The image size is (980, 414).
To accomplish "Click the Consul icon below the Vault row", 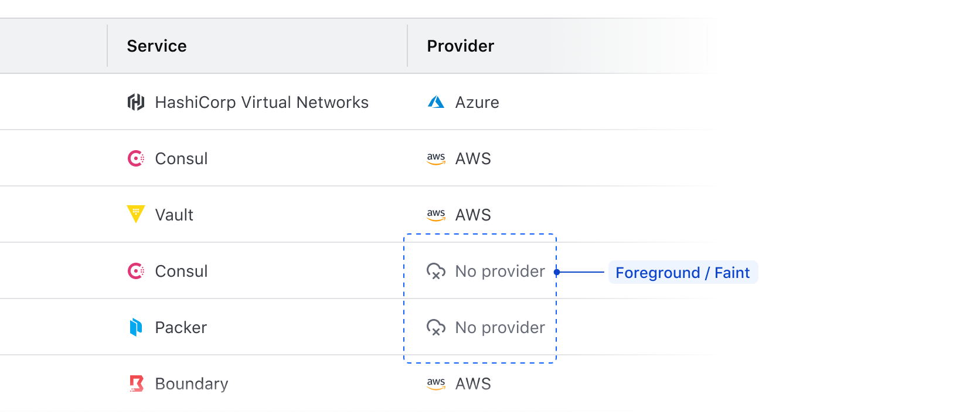I will click(x=136, y=272).
